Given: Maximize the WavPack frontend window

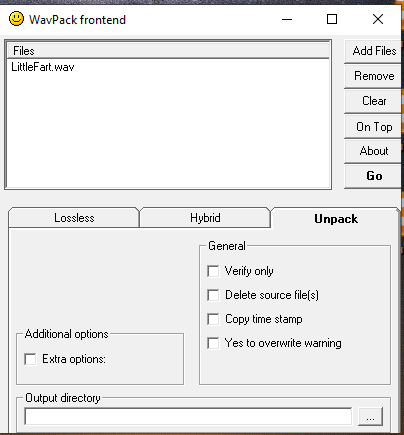Looking at the screenshot, I should pyautogui.click(x=332, y=19).
